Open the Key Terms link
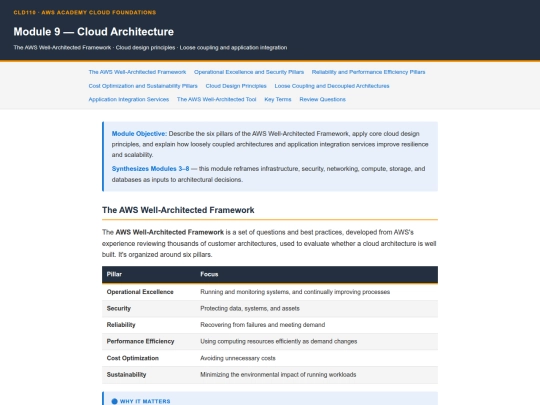540x405 pixels. (x=278, y=99)
